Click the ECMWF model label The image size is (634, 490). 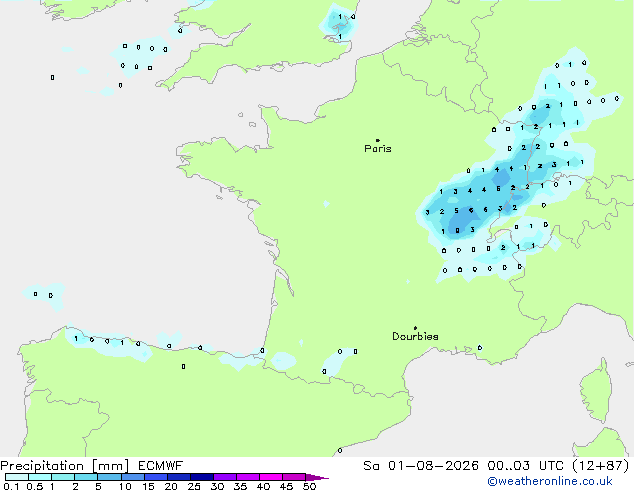(161, 466)
